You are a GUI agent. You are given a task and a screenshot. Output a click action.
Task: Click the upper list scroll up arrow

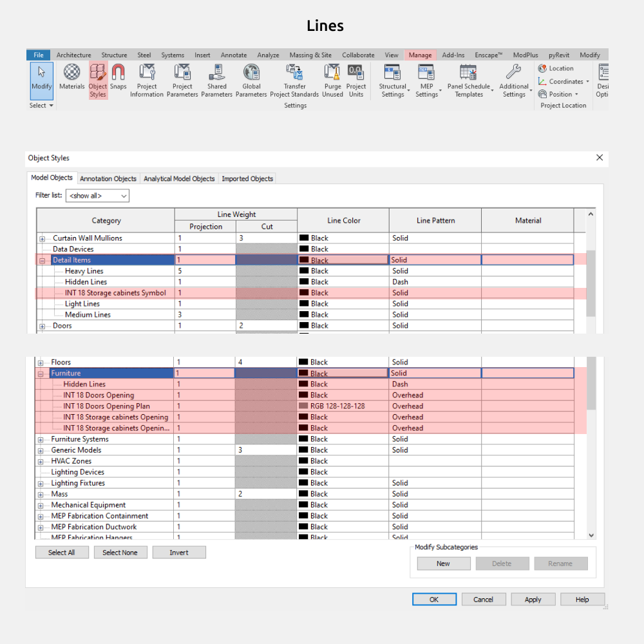[591, 214]
